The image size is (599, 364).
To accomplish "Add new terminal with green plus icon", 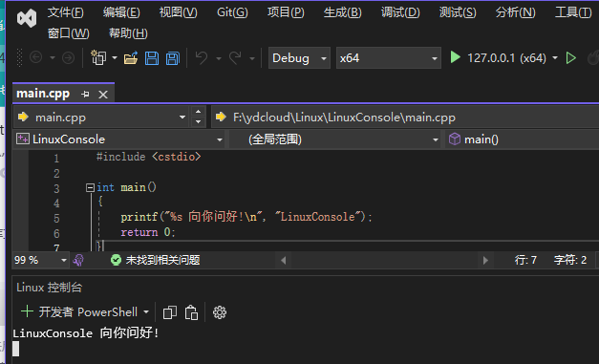I will [x=27, y=311].
